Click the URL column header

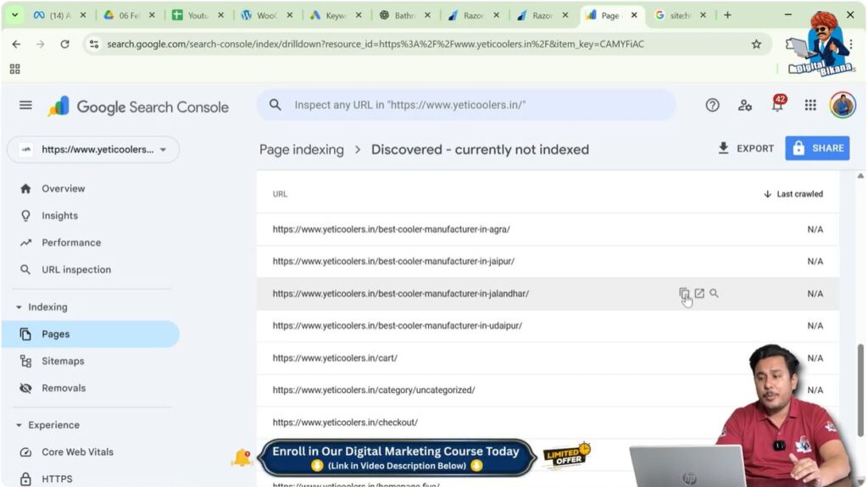pyautogui.click(x=280, y=194)
